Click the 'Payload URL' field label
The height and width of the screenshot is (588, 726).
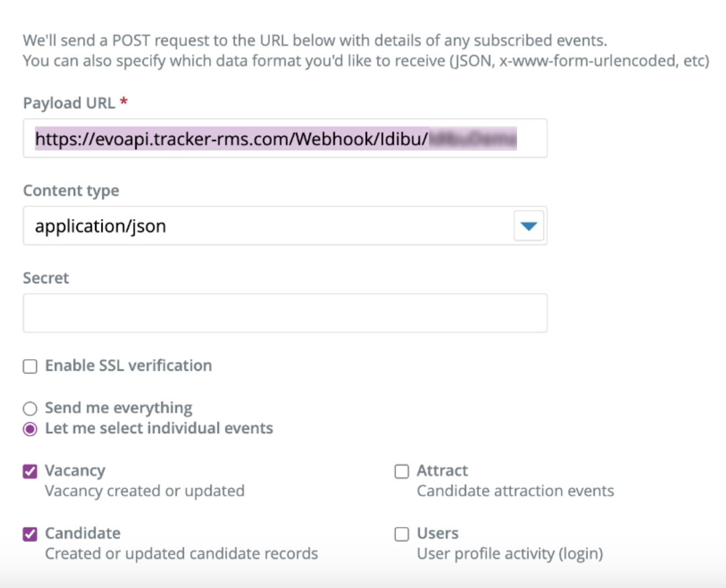tap(70, 103)
